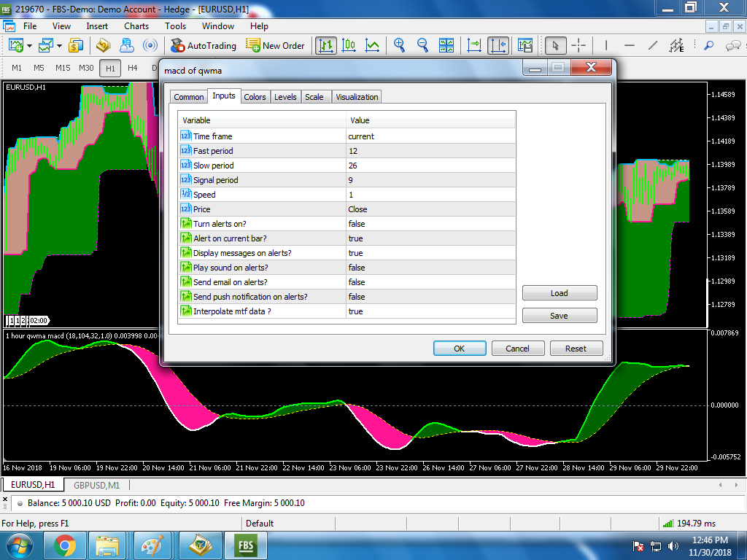Toggle chart auto scroll

[x=474, y=45]
